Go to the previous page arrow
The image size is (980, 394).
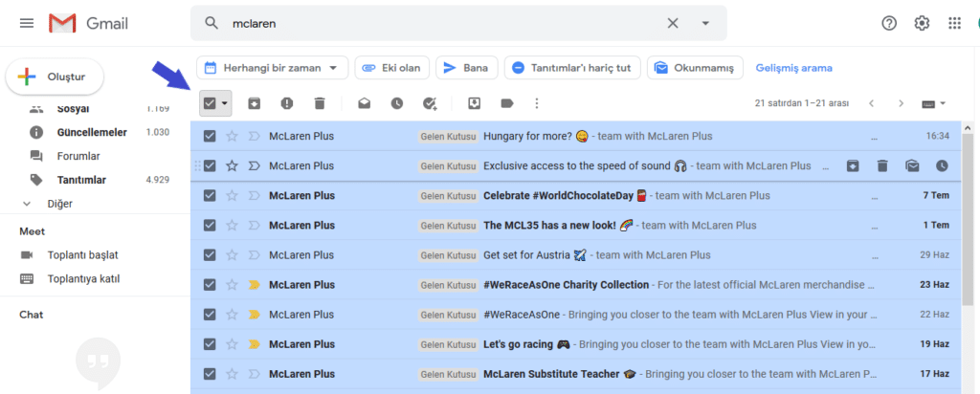(871, 103)
